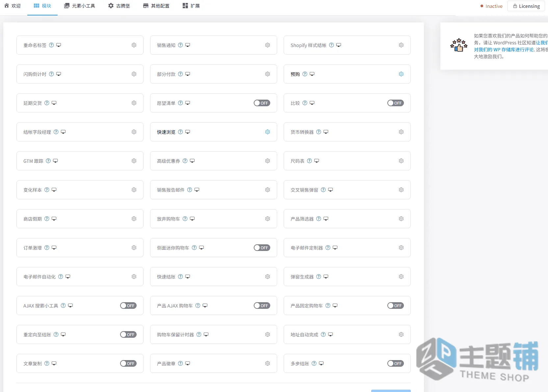Click 产品徽章 module name
Viewport: 548px width, 392px height.
tap(166, 363)
